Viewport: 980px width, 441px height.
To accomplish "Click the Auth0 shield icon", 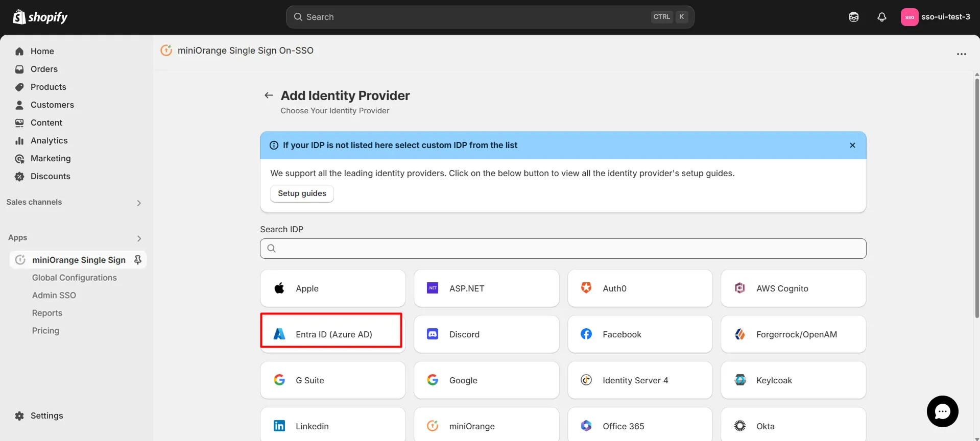I will (x=586, y=288).
